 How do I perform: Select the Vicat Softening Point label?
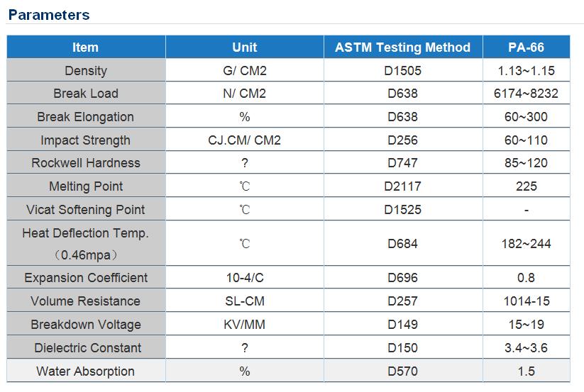[86, 209]
